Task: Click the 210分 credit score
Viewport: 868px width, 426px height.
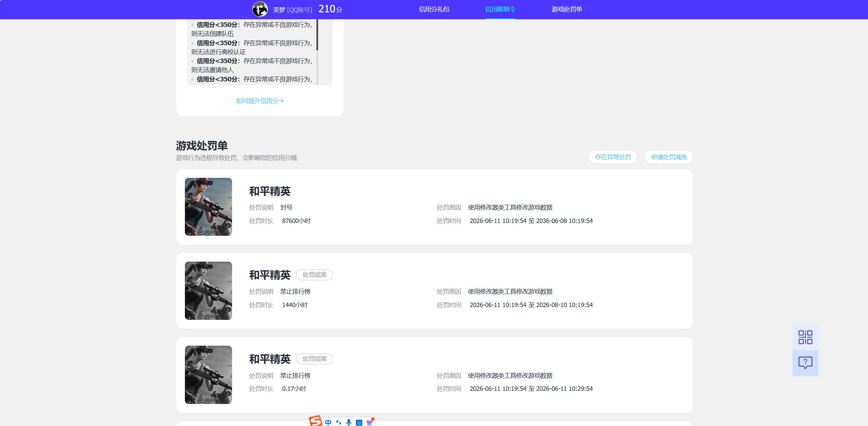Action: tap(330, 9)
